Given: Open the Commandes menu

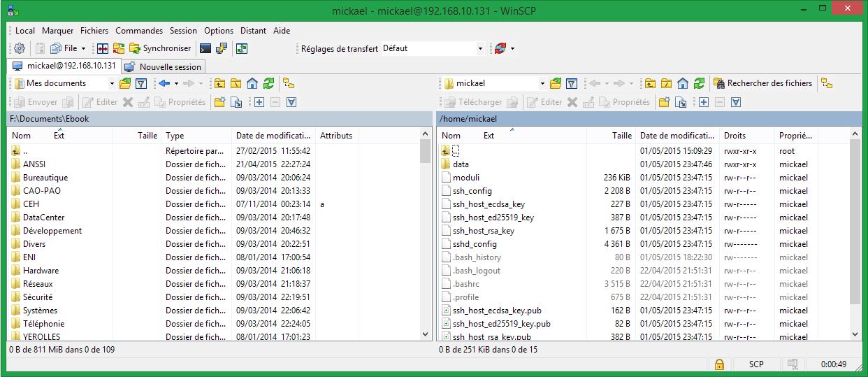Looking at the screenshot, I should pos(139,31).
